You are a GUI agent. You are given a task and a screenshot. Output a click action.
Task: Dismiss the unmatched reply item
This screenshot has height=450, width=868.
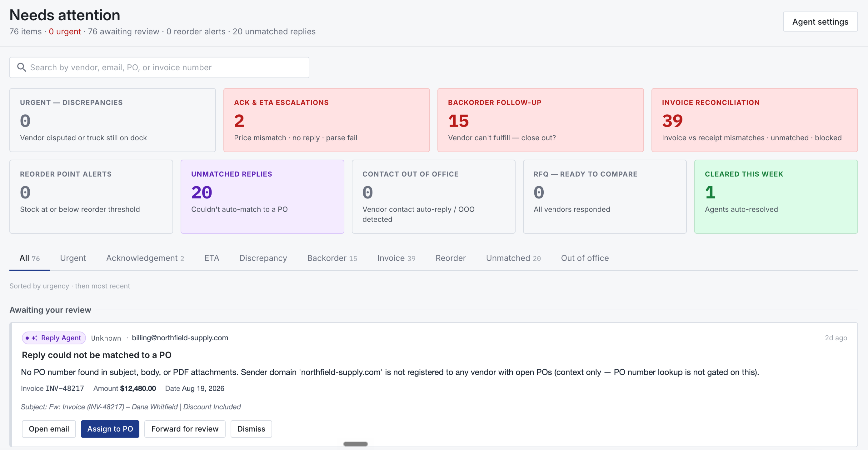251,429
